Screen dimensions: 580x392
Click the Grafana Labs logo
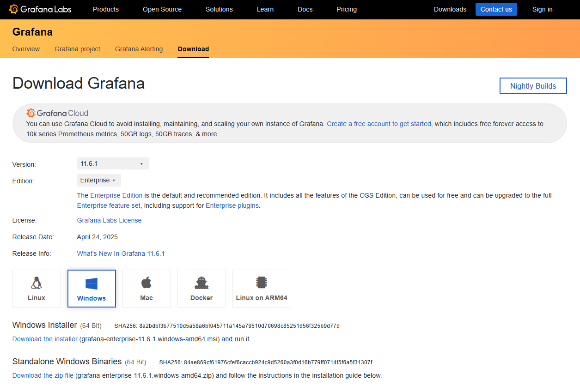click(40, 9)
